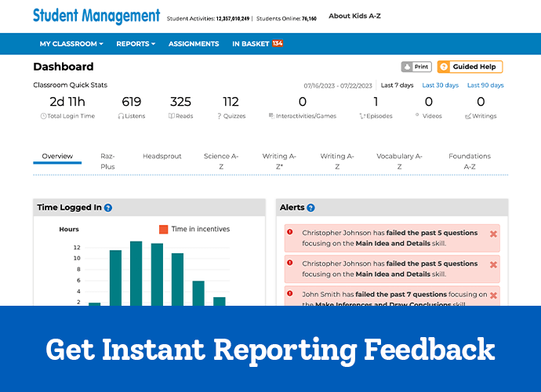Open the My Classroom dropdown menu

tap(71, 44)
